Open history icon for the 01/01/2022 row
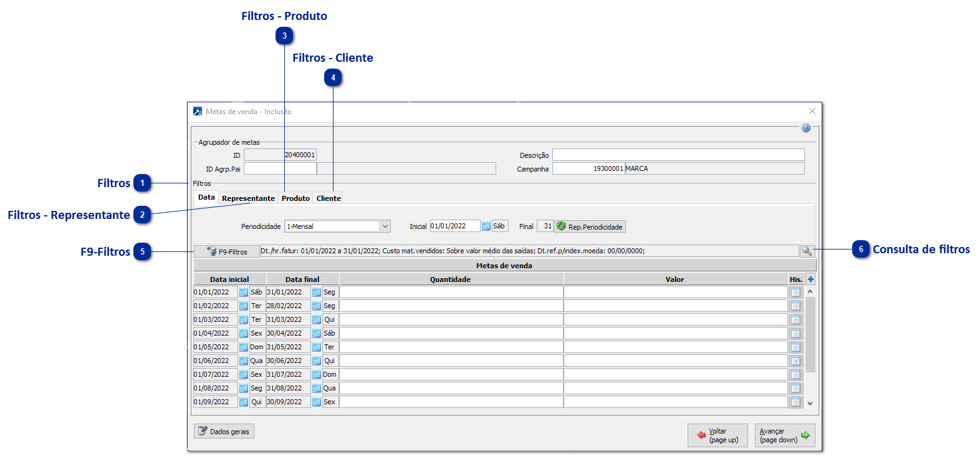Screen dimensions: 980x461 [795, 292]
